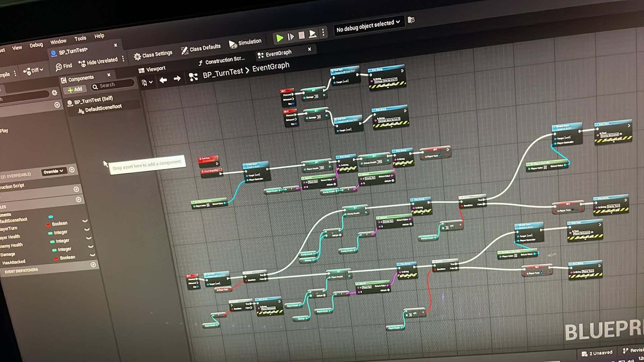Toggle Hide Unrelated nodes
Screen dimensions: 644x362
98,62
